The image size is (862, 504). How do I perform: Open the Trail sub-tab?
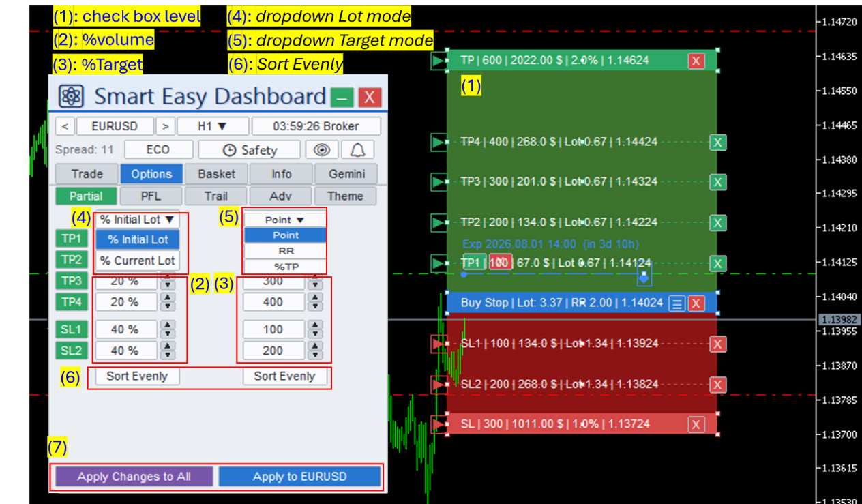coord(216,196)
